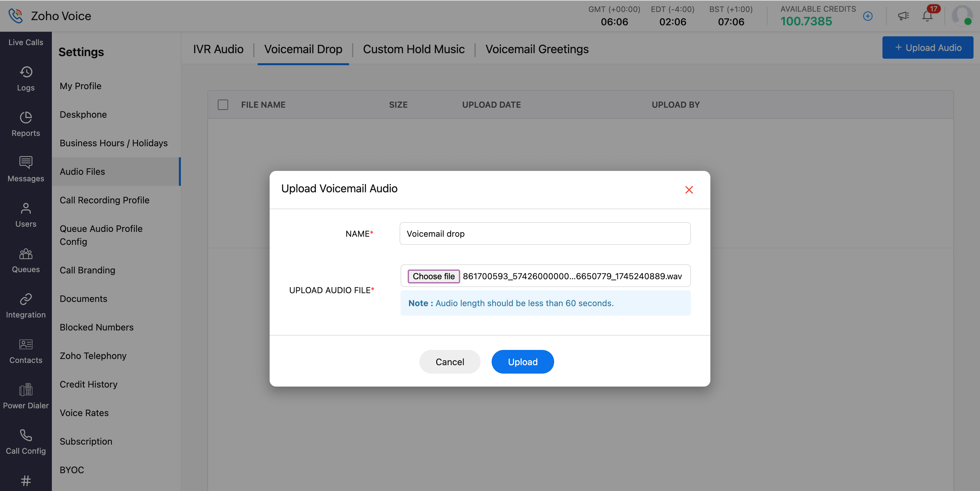This screenshot has width=980, height=491.
Task: Tick the select-all checkbox beside FILE NAME
Action: click(223, 105)
